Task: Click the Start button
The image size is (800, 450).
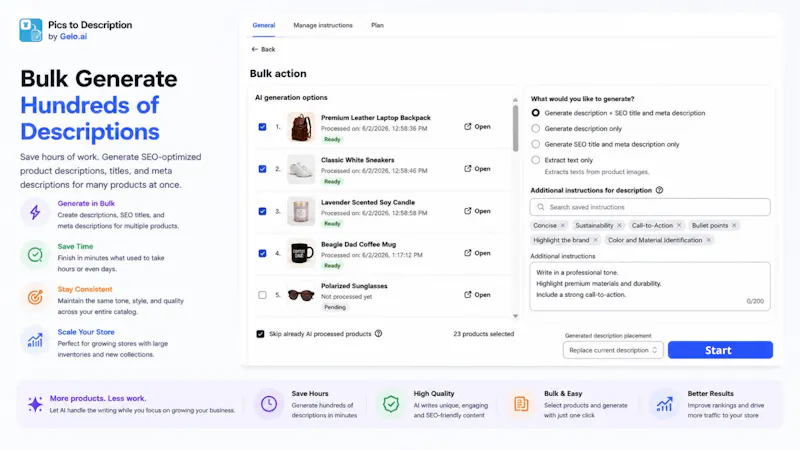Action: [x=720, y=350]
